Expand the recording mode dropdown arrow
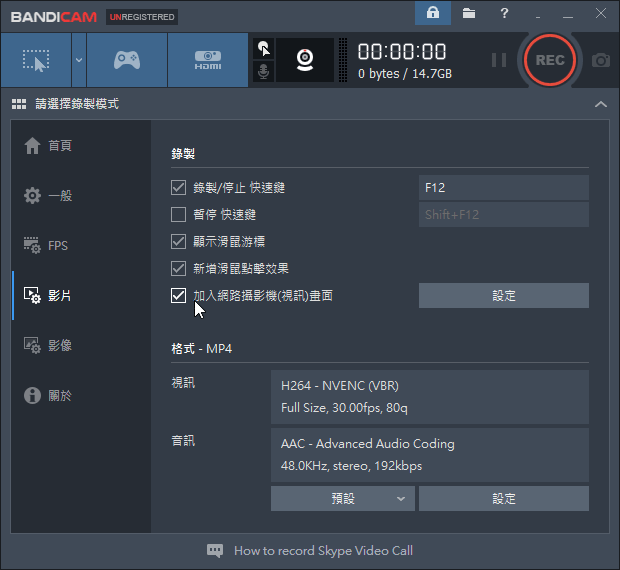This screenshot has height=570, width=620. click(78, 60)
